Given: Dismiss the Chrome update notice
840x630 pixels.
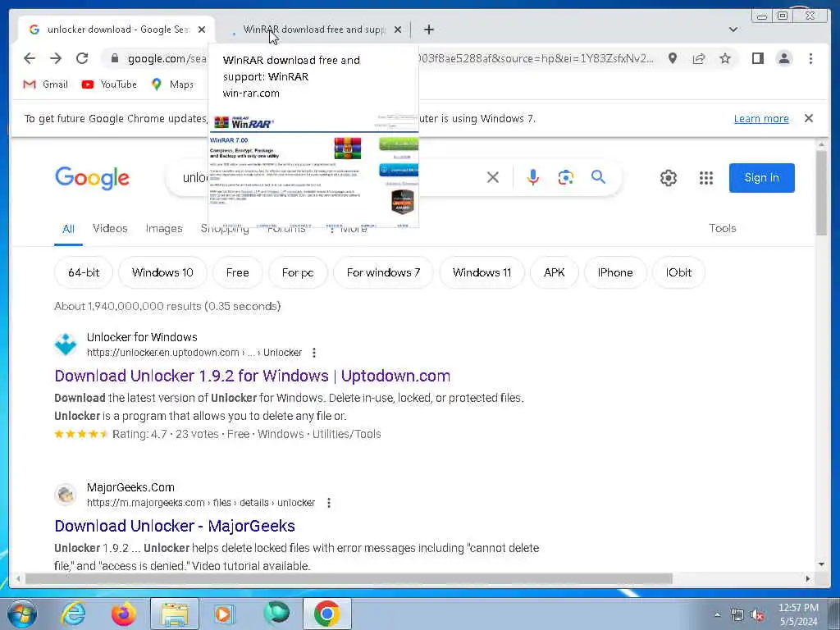Looking at the screenshot, I should pyautogui.click(x=809, y=118).
